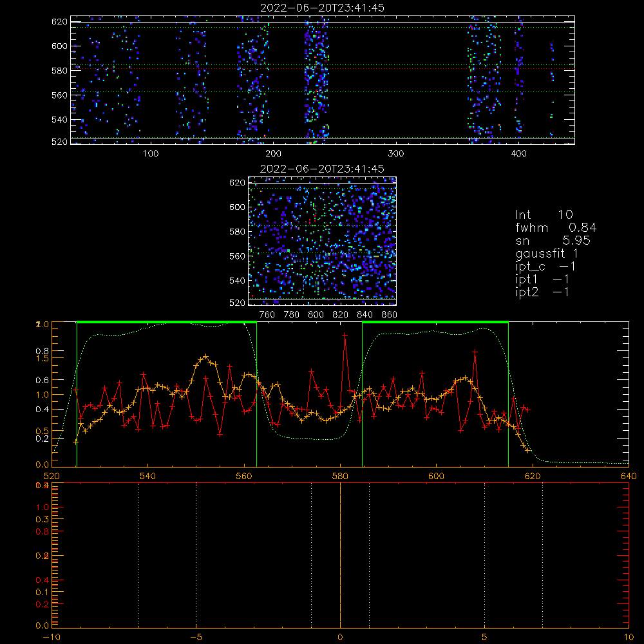This screenshot has height=644, width=644.
Task: Click x-axis label 520 on the profile plot
Action: (x=52, y=477)
